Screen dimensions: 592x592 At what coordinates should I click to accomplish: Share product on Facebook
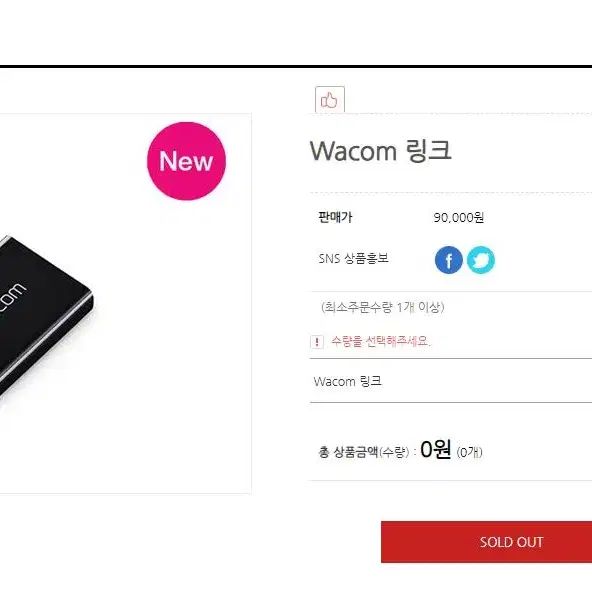pyautogui.click(x=449, y=260)
